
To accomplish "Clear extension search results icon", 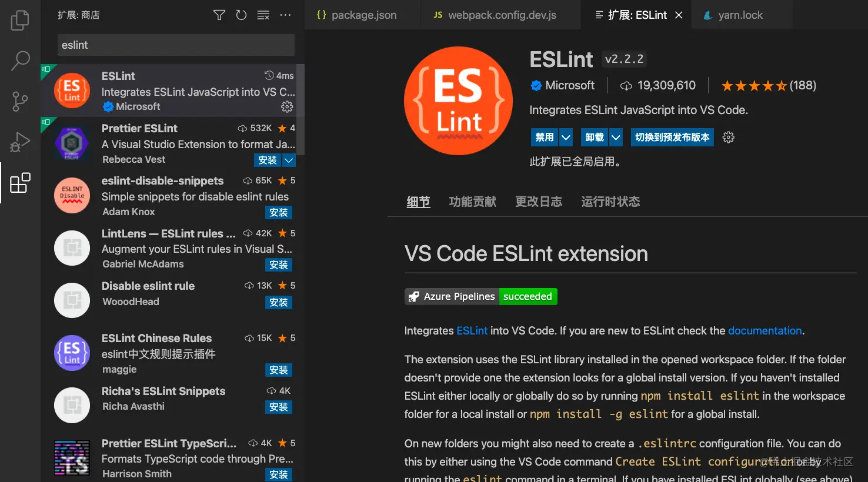I will click(263, 15).
